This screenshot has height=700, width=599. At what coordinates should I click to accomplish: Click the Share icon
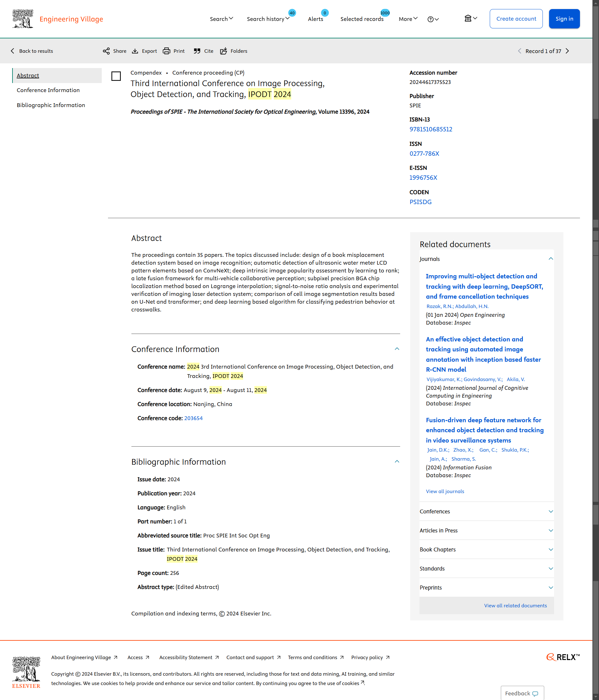(x=106, y=51)
